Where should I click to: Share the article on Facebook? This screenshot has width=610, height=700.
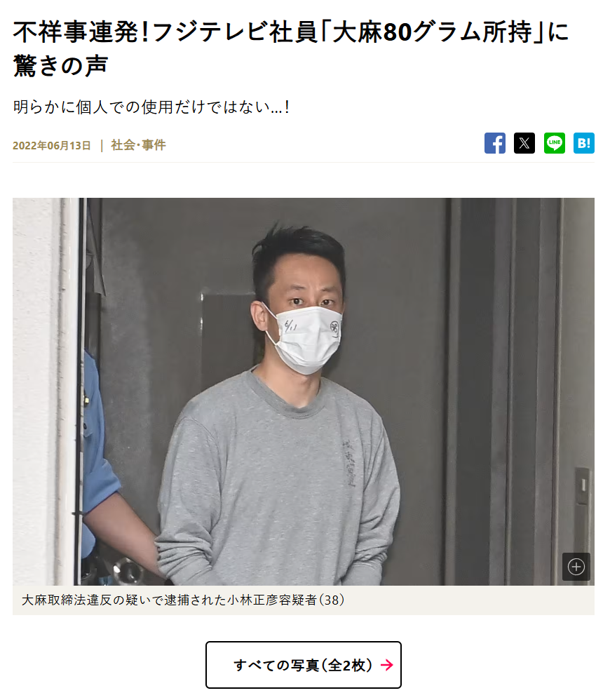click(495, 143)
